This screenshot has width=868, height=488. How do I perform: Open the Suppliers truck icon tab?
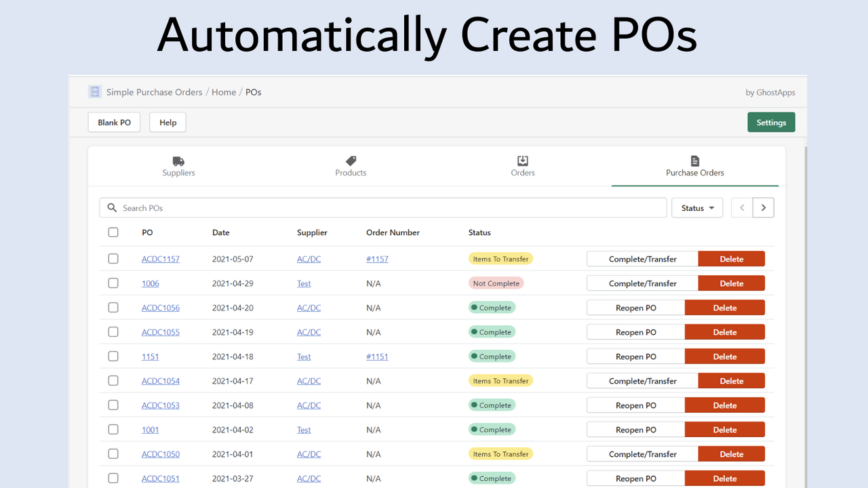178,161
